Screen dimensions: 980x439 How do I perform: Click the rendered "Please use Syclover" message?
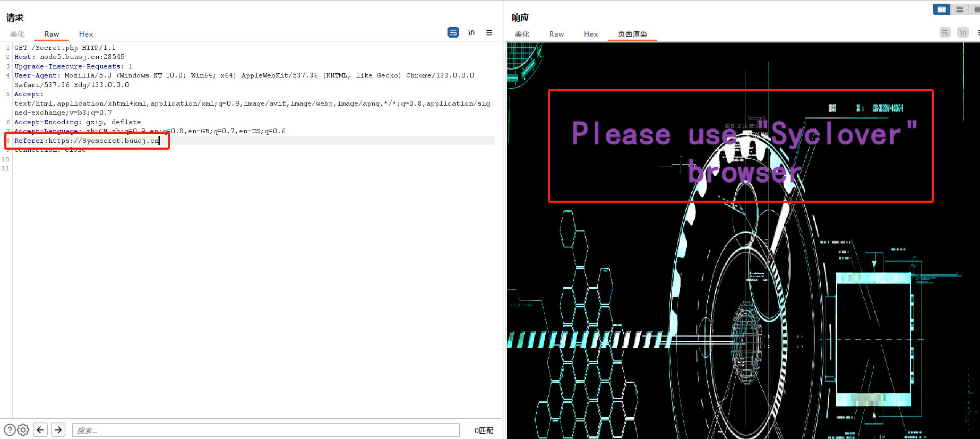tap(744, 152)
